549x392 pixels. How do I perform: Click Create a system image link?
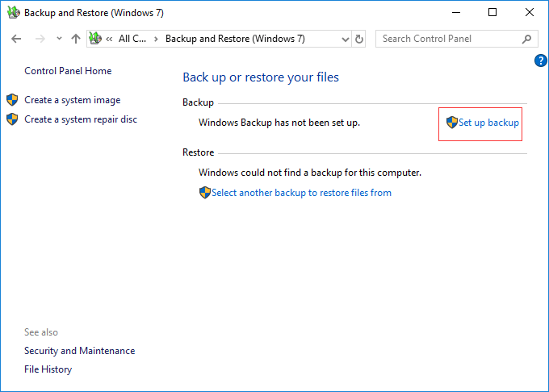point(73,100)
